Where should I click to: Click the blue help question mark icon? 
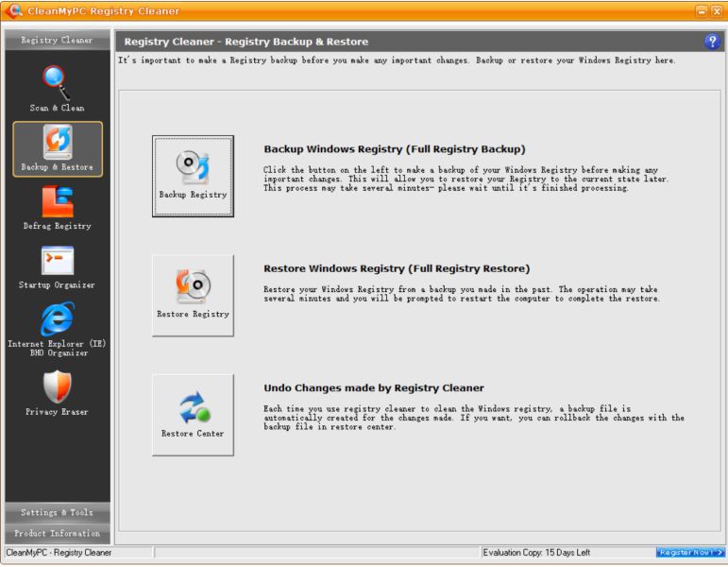point(712,42)
